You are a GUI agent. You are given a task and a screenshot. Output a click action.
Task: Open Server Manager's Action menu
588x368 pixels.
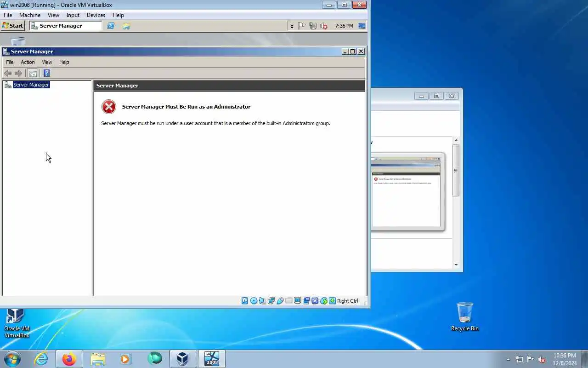point(28,62)
